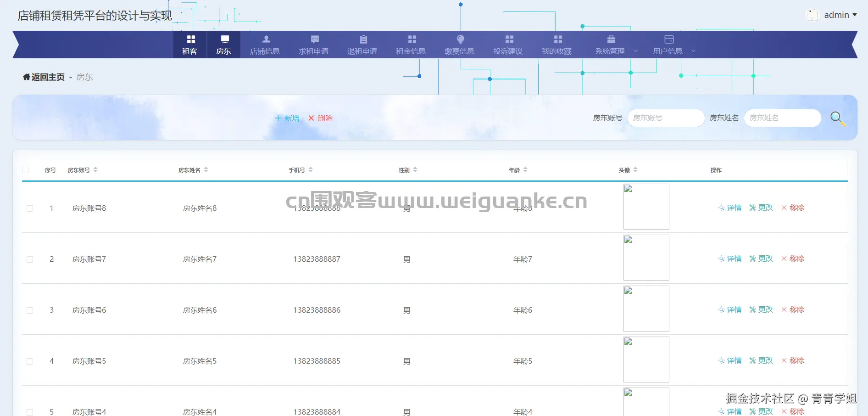
Task: Click the home icon beside 返回主页
Action: pos(27,77)
